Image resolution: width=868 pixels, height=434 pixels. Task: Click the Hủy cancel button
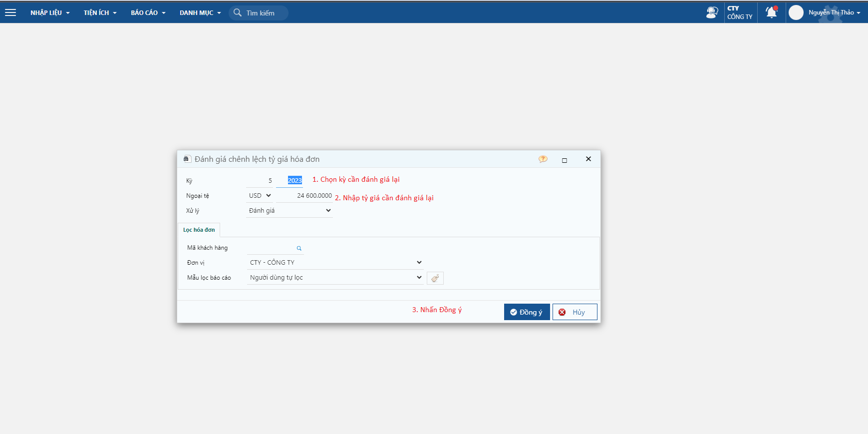(575, 312)
